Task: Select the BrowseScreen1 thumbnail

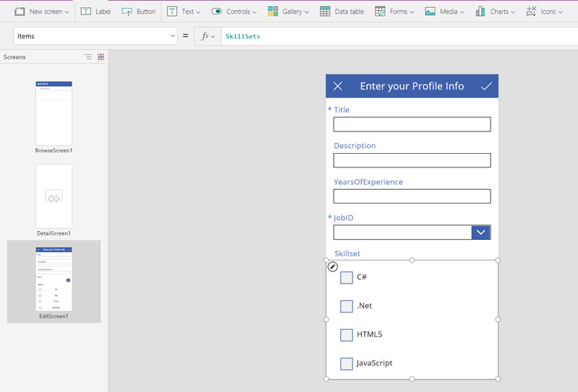Action: click(54, 113)
